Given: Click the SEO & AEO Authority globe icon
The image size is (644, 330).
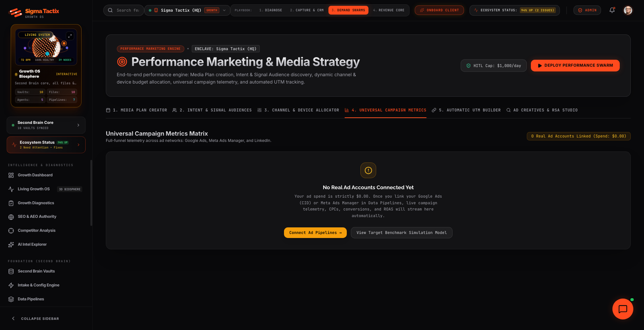Looking at the screenshot, I should coord(11,217).
